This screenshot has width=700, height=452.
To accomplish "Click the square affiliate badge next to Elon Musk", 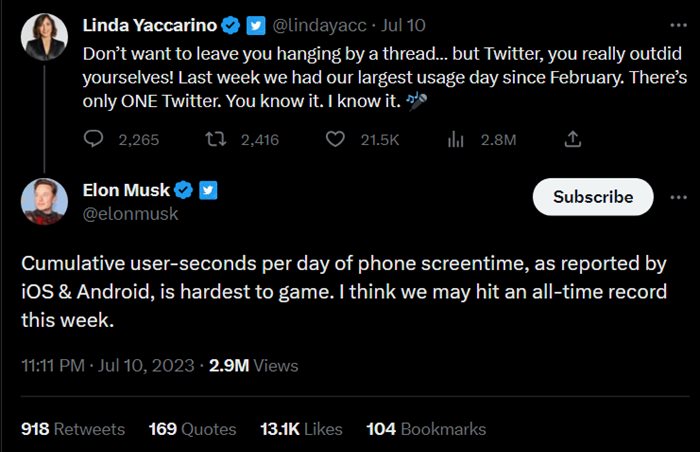I will [208, 189].
